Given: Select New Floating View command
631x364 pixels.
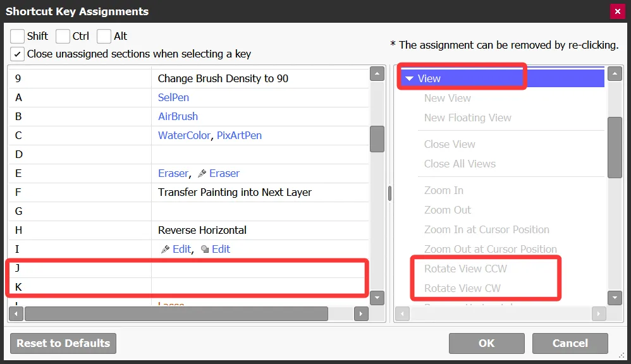Looking at the screenshot, I should [x=468, y=118].
